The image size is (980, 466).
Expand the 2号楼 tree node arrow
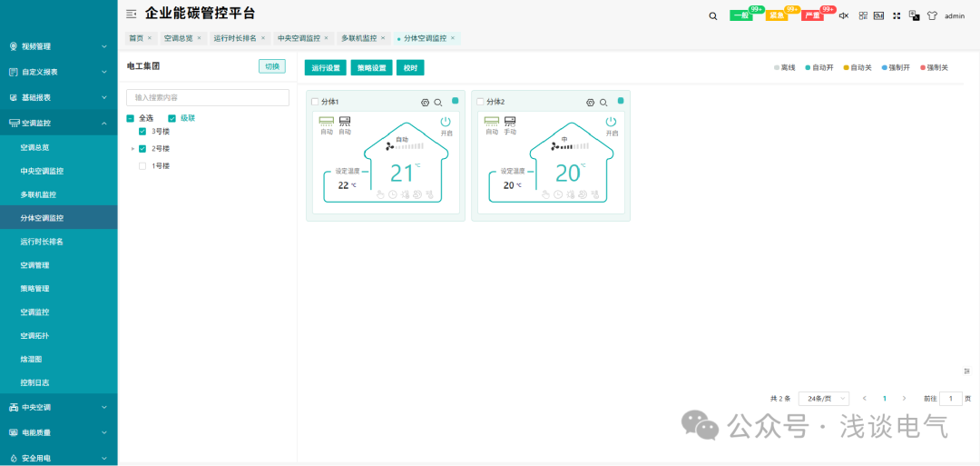[132, 149]
